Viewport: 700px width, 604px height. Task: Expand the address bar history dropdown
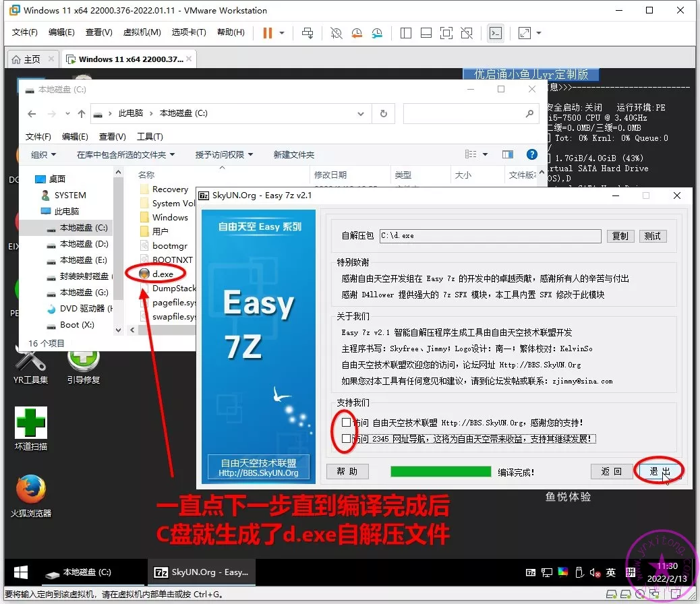363,114
